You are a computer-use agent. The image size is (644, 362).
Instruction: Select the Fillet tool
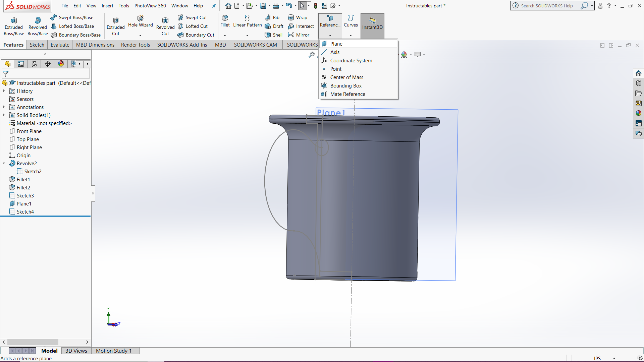coord(225,23)
